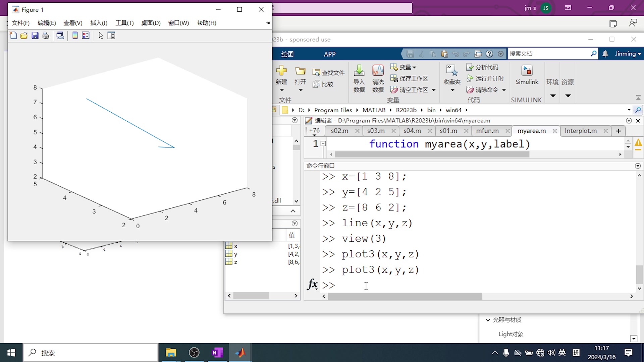The height and width of the screenshot is (362, 644).
Task: Click the copy icon in MATLAB quick access toolbar
Action: (433, 54)
